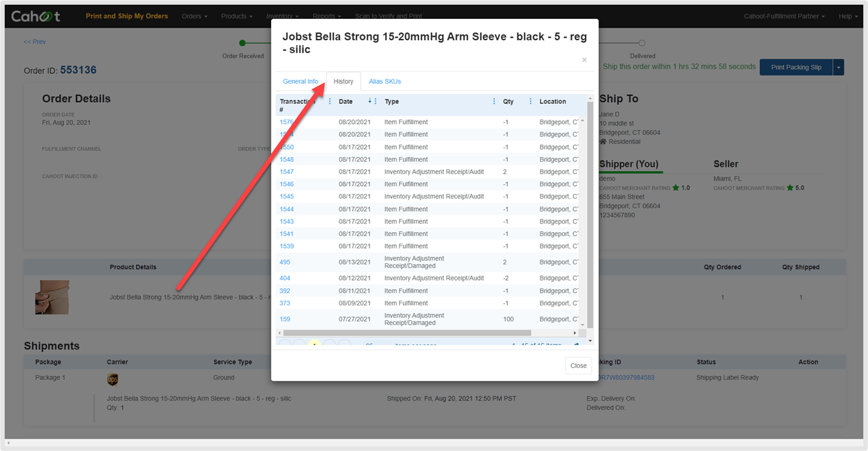Open transaction 373 link
Viewport: 868px width, 451px height.
285,303
